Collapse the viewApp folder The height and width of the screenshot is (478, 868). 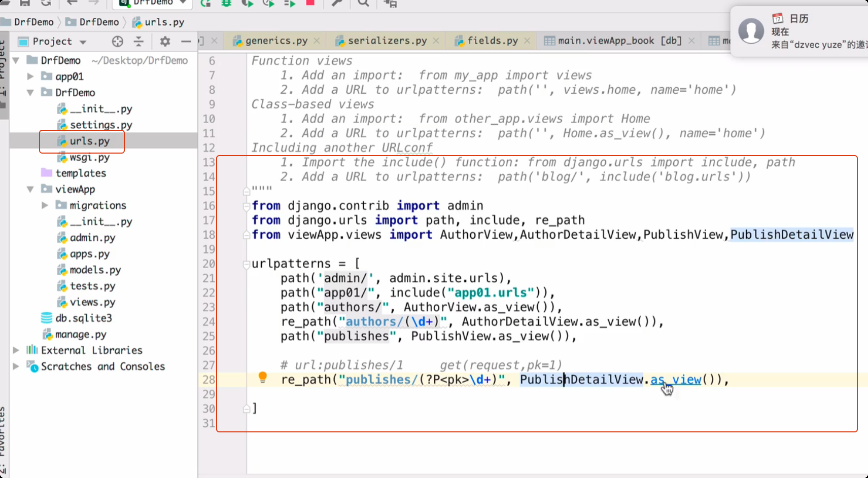[30, 189]
